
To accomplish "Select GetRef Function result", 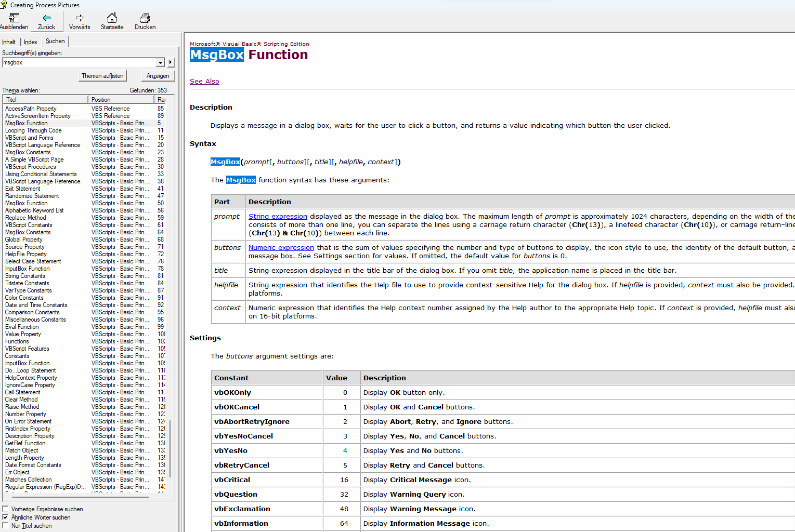I will [25, 443].
